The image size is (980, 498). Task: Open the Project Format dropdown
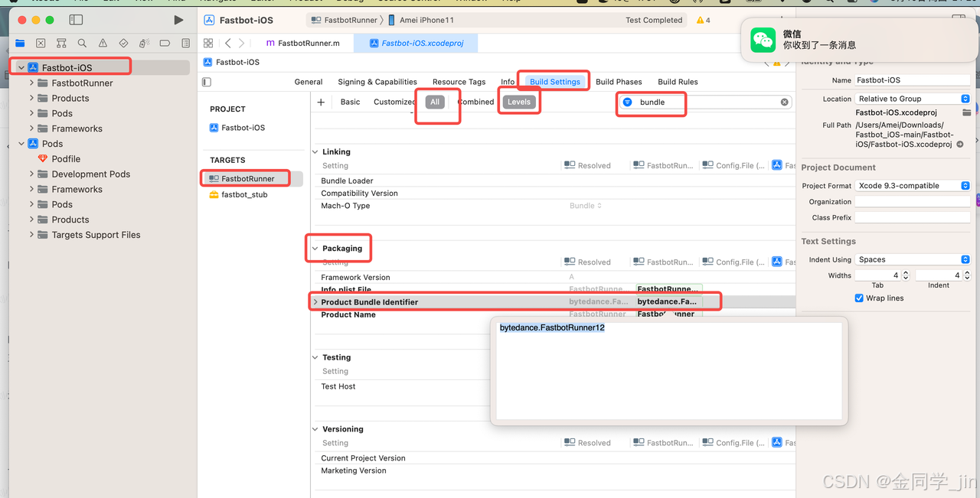[913, 186]
